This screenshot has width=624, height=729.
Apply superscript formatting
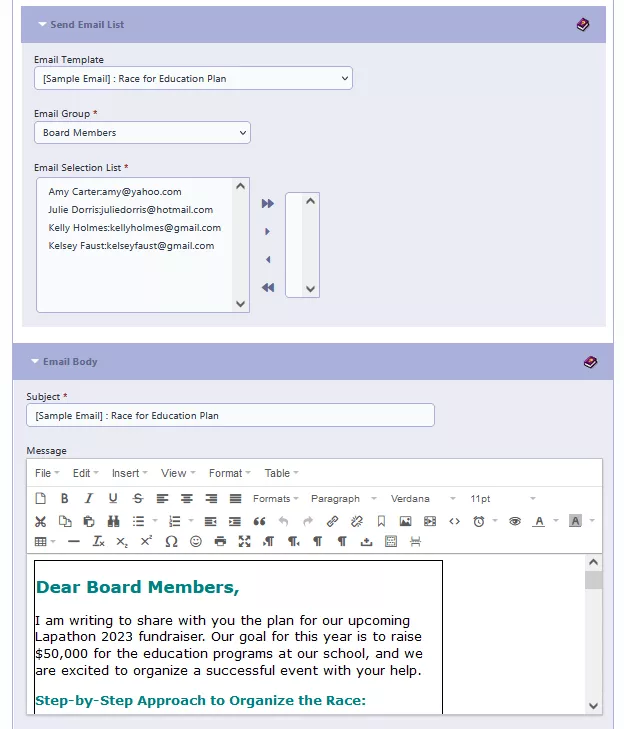click(x=146, y=541)
